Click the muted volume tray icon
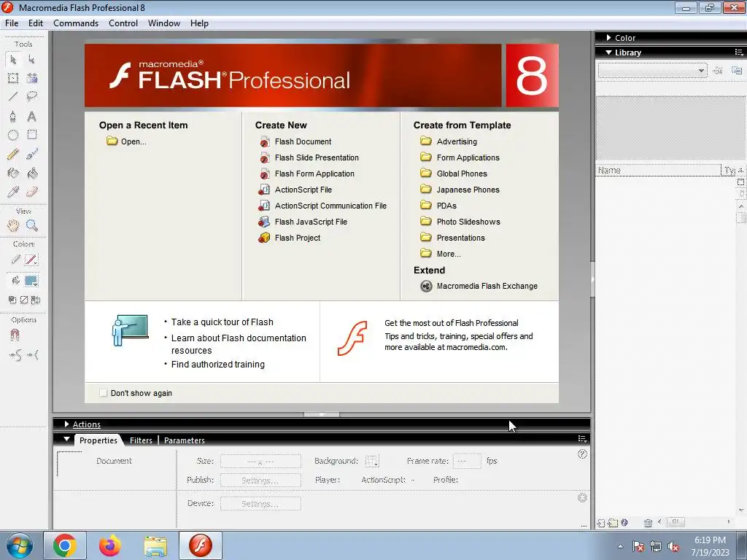The width and height of the screenshot is (747, 560). [x=673, y=547]
